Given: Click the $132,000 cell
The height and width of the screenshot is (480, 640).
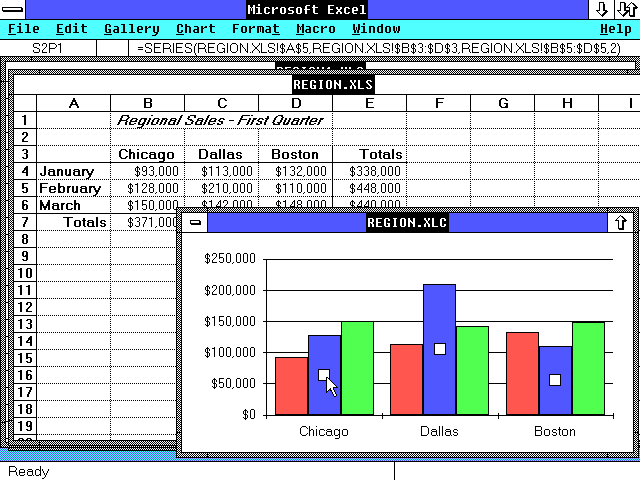Looking at the screenshot, I should [x=296, y=171].
